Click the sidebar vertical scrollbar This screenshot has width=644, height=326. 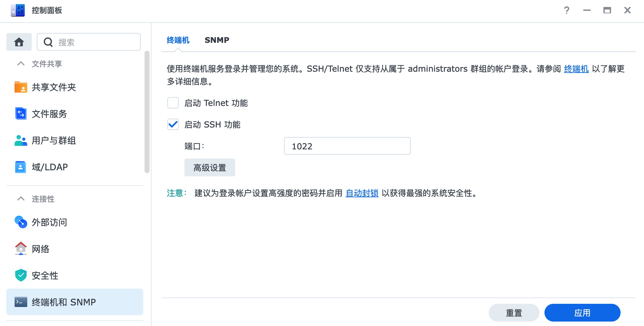click(147, 112)
